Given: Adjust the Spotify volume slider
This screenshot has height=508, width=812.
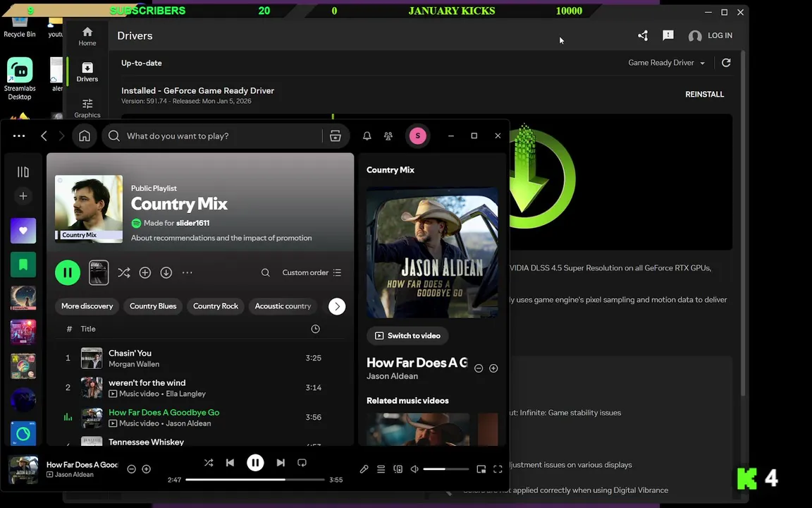Looking at the screenshot, I should (446, 469).
